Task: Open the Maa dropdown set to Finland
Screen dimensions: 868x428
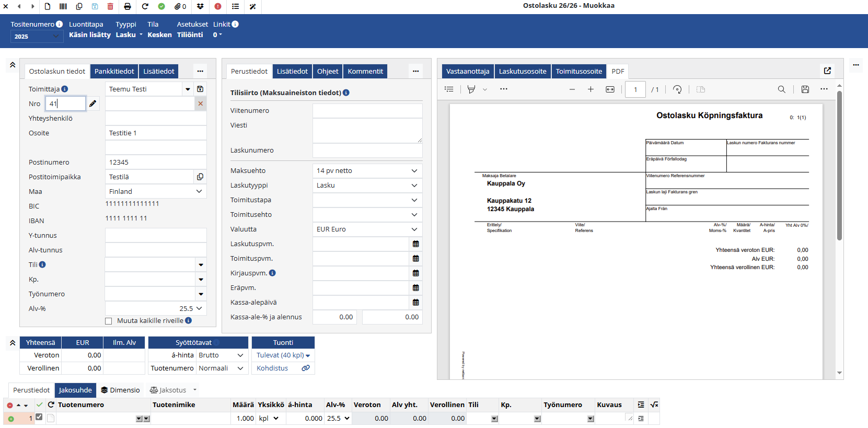Action: coord(155,192)
